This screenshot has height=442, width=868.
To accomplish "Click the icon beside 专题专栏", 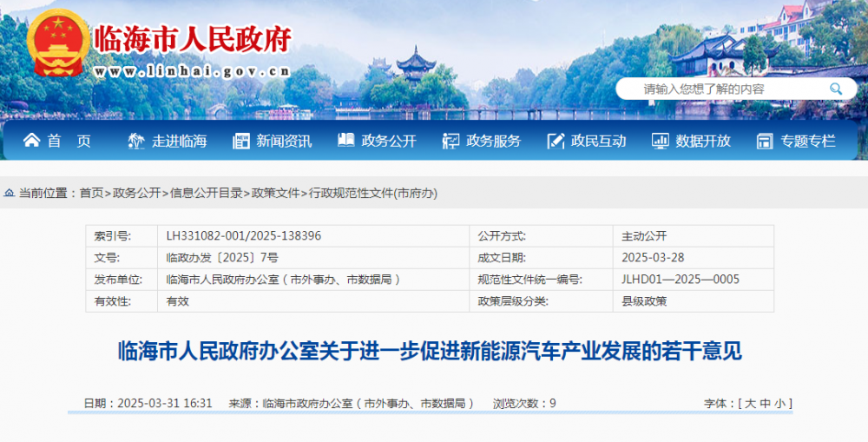I will tap(765, 141).
